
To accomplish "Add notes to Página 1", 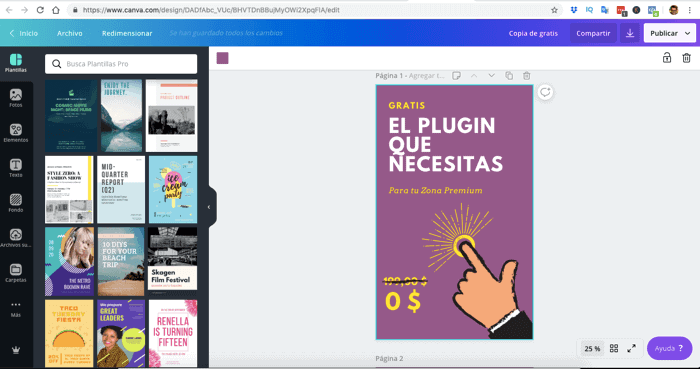I will click(x=456, y=76).
